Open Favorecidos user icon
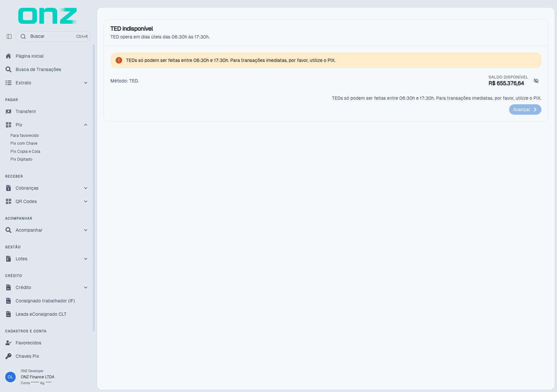 point(8,343)
